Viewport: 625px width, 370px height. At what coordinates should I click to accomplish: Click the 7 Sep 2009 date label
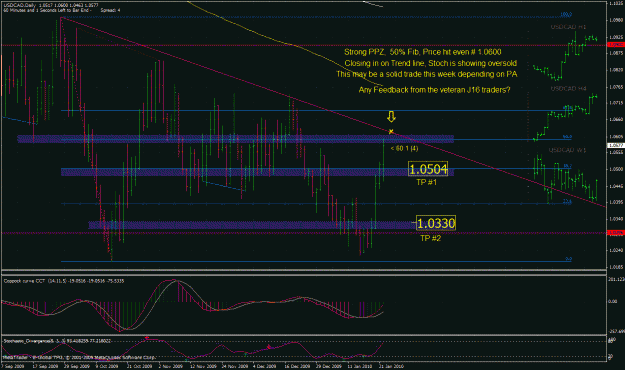(13, 366)
